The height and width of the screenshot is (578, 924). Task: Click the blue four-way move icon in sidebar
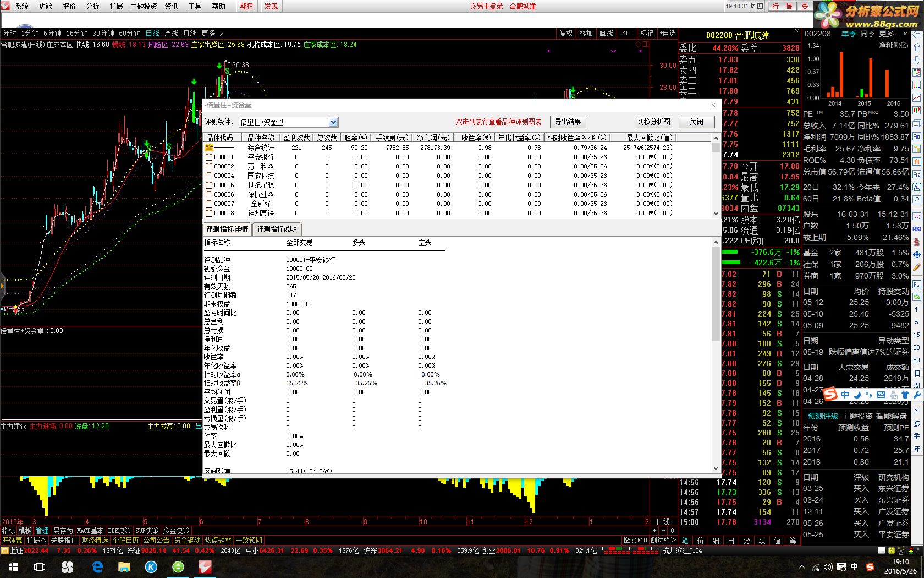(917, 254)
